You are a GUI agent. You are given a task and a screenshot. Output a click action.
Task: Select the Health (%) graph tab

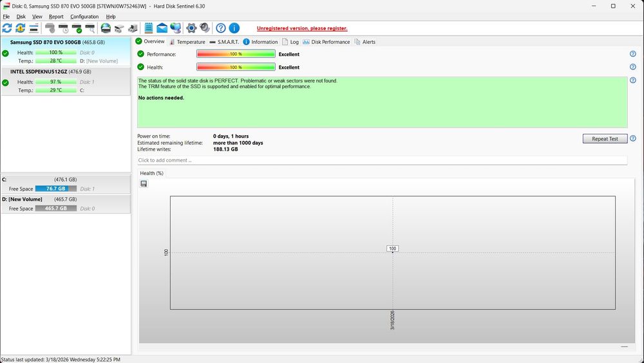(x=151, y=173)
